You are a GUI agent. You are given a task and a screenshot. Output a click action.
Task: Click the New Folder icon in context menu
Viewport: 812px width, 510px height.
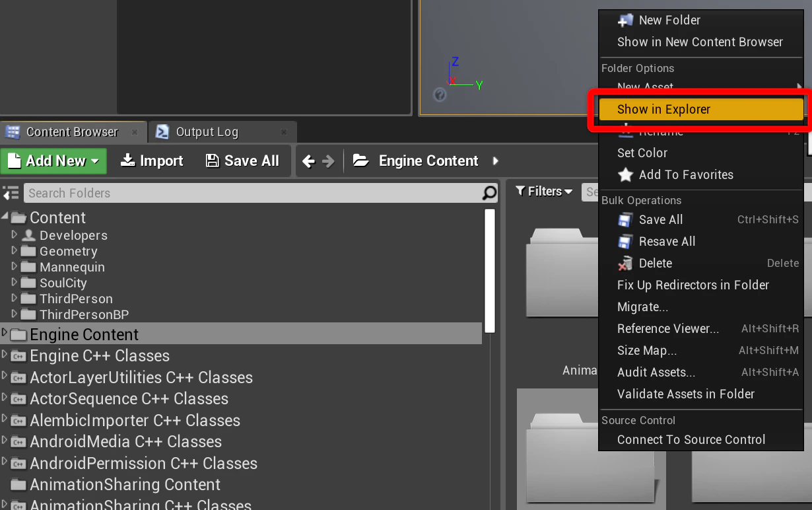click(625, 20)
